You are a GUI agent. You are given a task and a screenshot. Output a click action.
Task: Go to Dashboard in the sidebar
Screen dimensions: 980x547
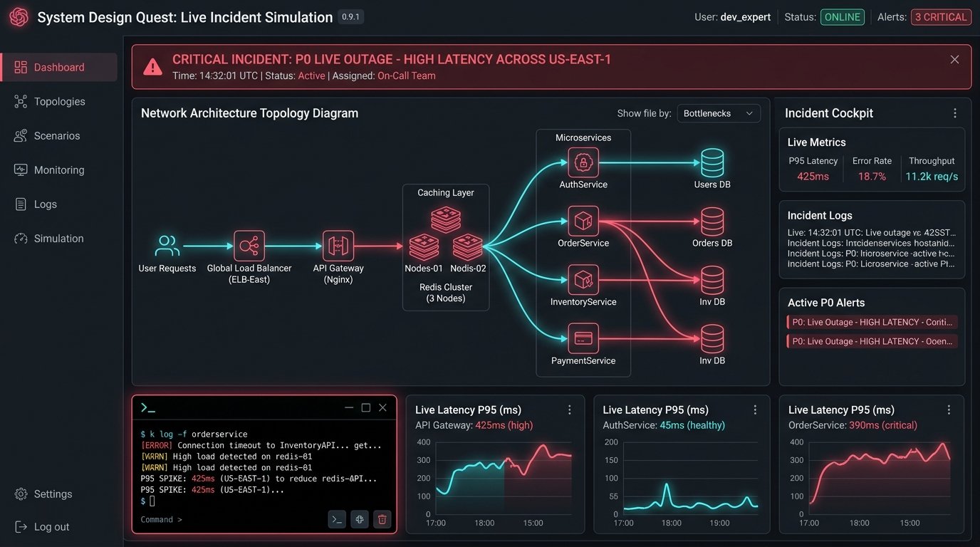click(x=59, y=67)
